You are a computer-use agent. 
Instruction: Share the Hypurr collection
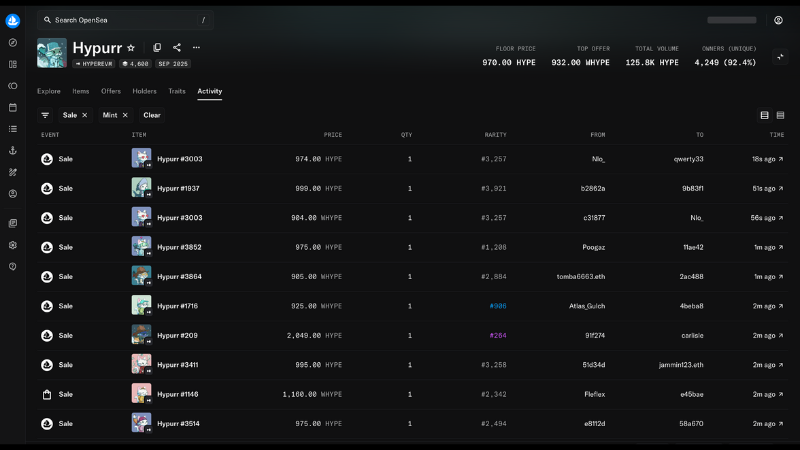tap(177, 47)
